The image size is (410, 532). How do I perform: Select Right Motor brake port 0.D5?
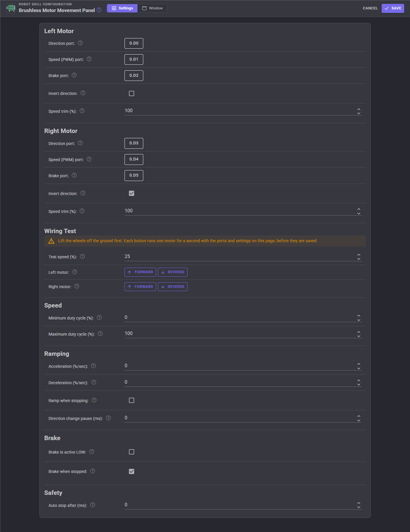(x=134, y=175)
